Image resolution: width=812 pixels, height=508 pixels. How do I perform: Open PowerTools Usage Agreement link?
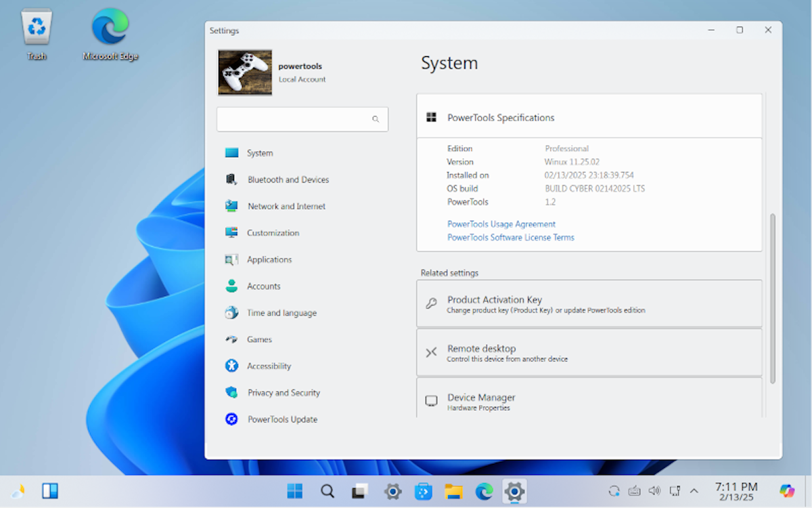pos(501,224)
